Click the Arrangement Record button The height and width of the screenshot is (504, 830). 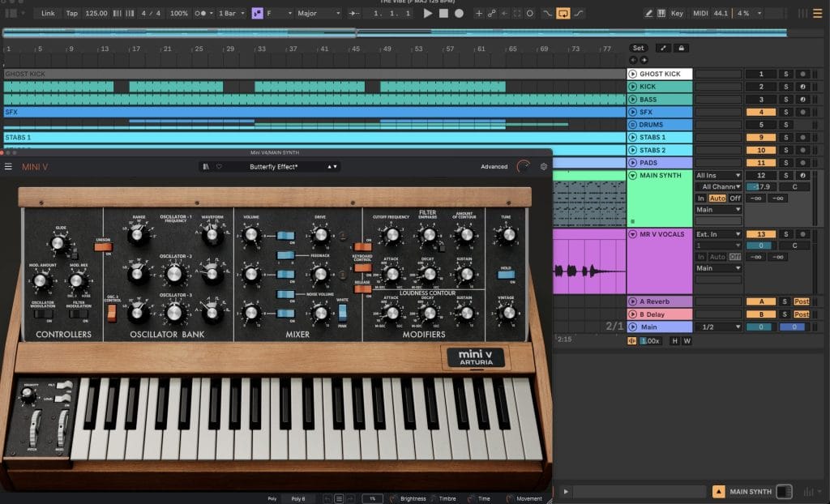tap(459, 13)
